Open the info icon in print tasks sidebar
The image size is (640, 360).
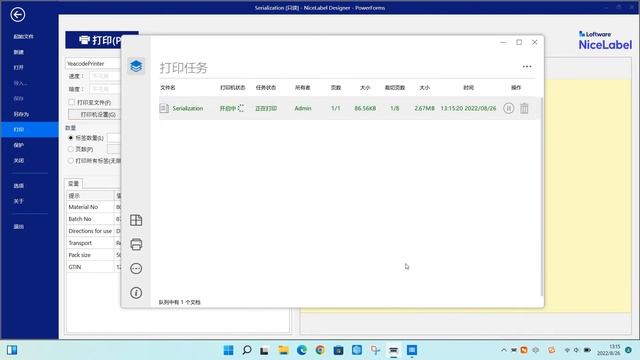click(x=136, y=293)
